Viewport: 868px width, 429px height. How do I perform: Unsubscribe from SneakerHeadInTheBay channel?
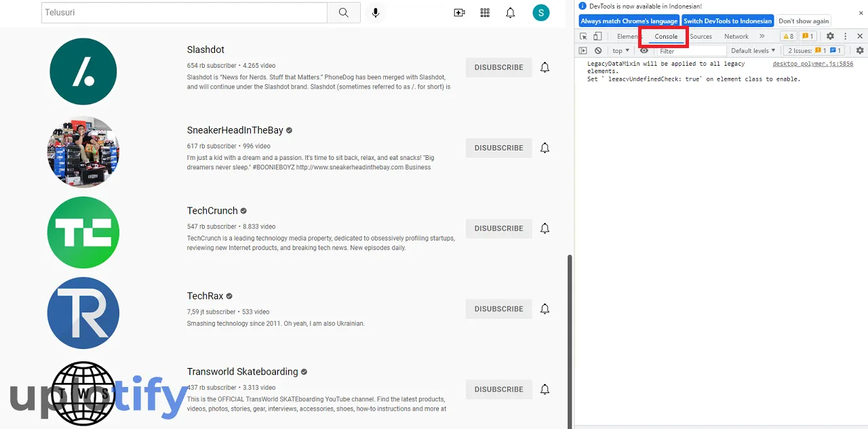tap(499, 148)
